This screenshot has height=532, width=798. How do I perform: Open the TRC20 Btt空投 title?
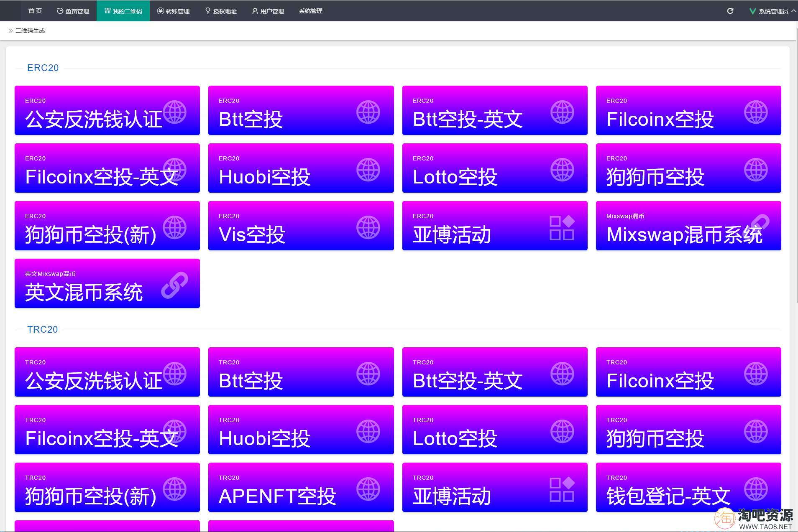(251, 381)
